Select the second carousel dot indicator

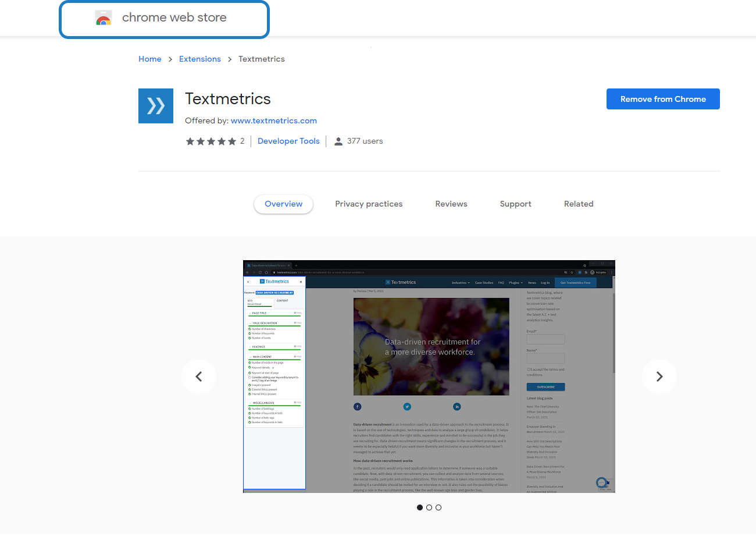click(x=429, y=507)
